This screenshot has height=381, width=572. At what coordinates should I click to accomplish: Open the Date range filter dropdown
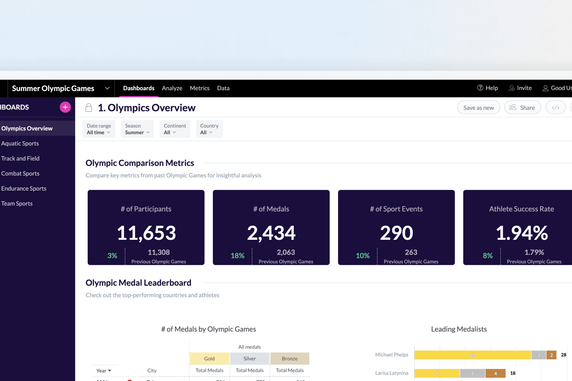[x=98, y=129]
